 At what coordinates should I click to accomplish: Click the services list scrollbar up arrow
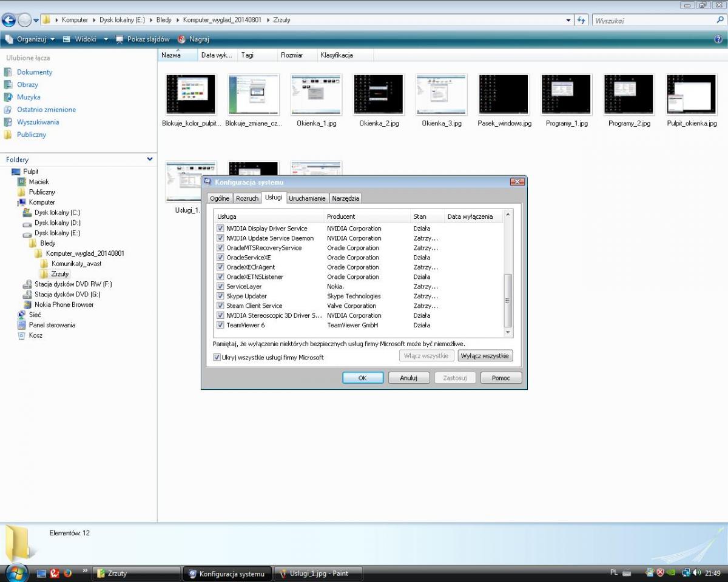[x=508, y=214]
